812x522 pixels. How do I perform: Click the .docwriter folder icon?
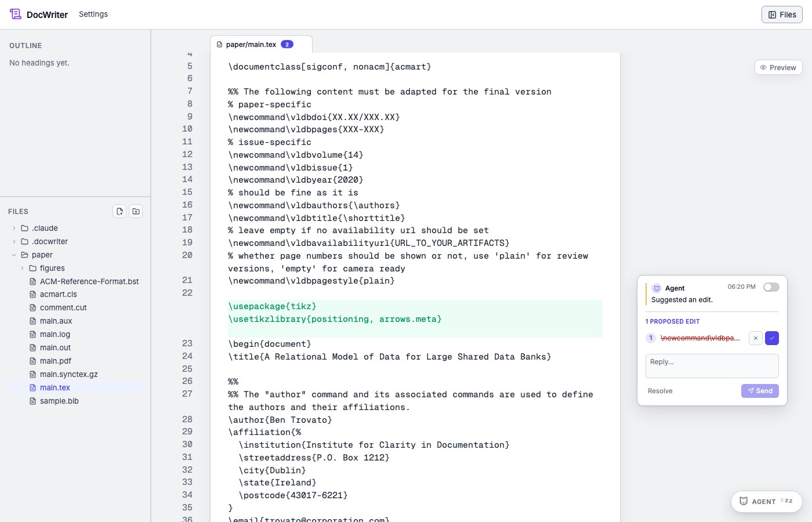click(x=25, y=241)
